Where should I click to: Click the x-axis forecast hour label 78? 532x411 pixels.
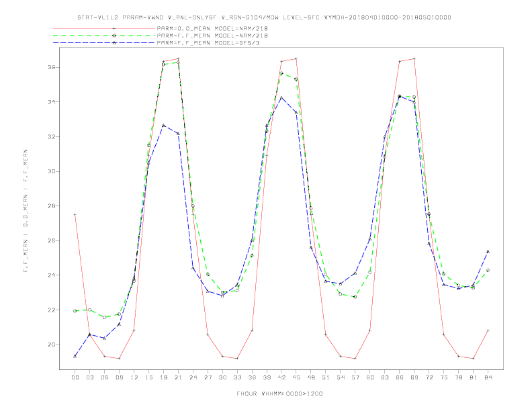coord(459,377)
